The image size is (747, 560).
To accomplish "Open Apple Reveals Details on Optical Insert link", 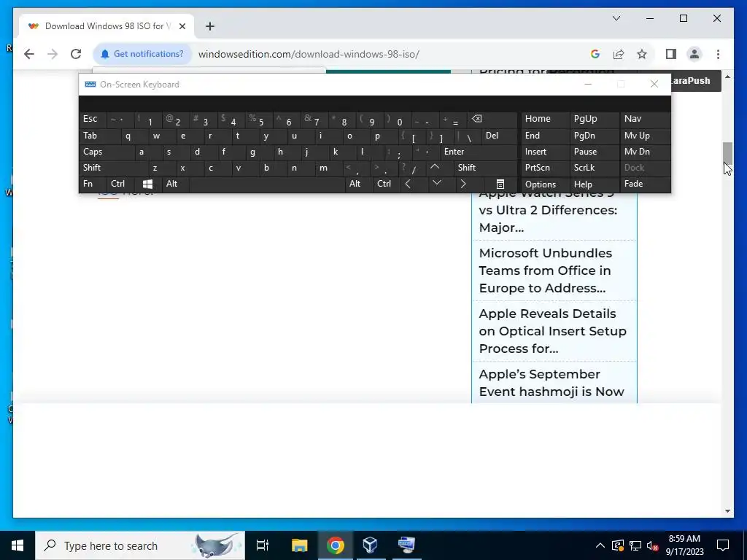I will pos(553,331).
